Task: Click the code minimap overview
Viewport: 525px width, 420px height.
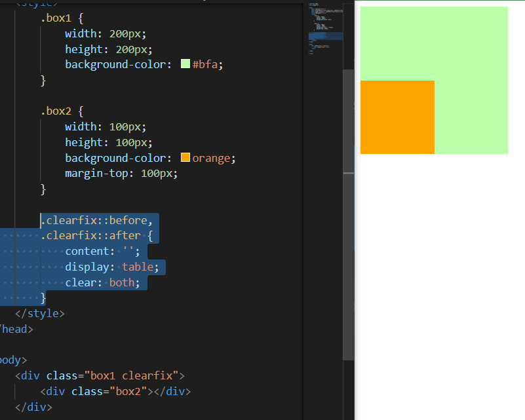Action: click(326, 29)
